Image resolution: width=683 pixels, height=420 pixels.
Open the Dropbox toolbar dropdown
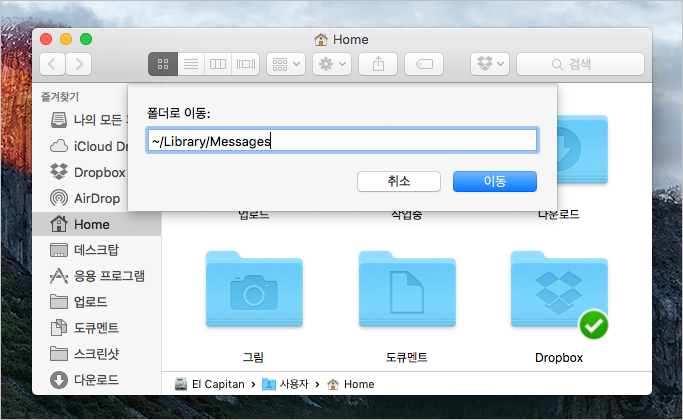point(490,64)
